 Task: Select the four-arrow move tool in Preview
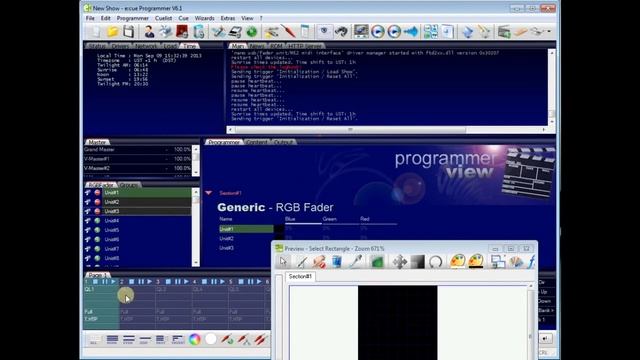(x=400, y=262)
